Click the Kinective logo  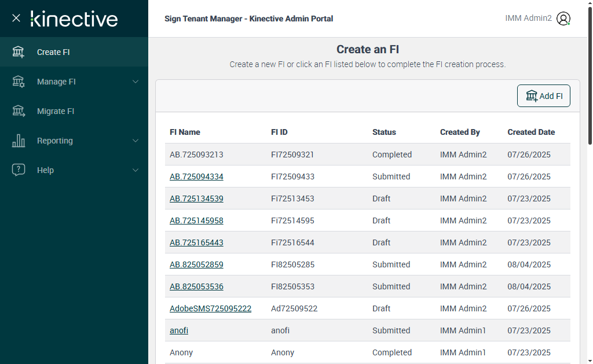[74, 19]
